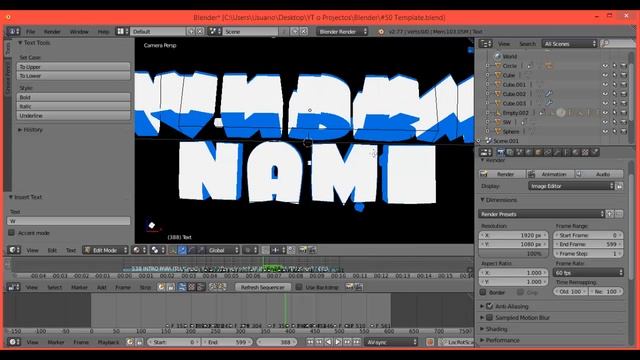Select the Material properties tab icon

pyautogui.click(x=576, y=152)
